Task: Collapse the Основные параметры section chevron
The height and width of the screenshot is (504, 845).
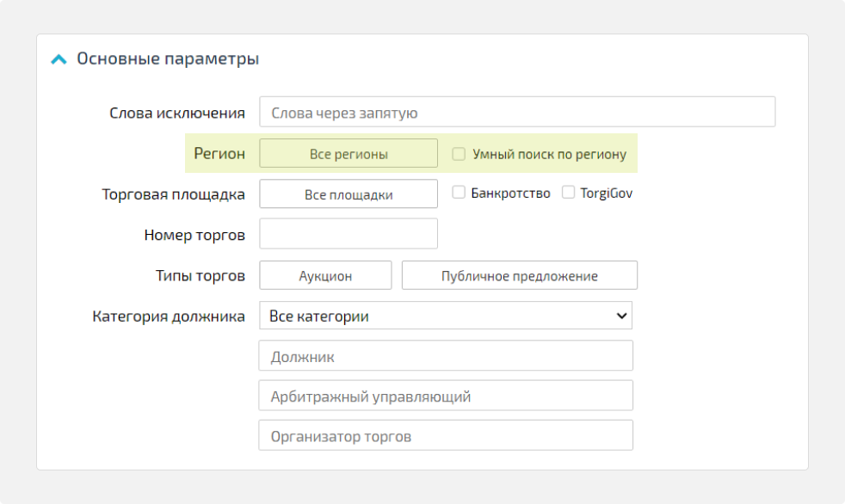Action: 59,60
